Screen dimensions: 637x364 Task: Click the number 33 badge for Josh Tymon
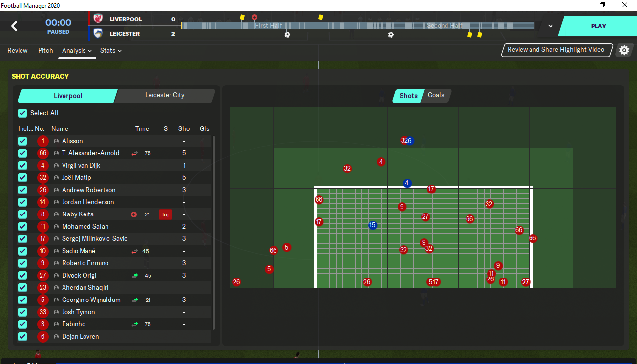(x=43, y=312)
